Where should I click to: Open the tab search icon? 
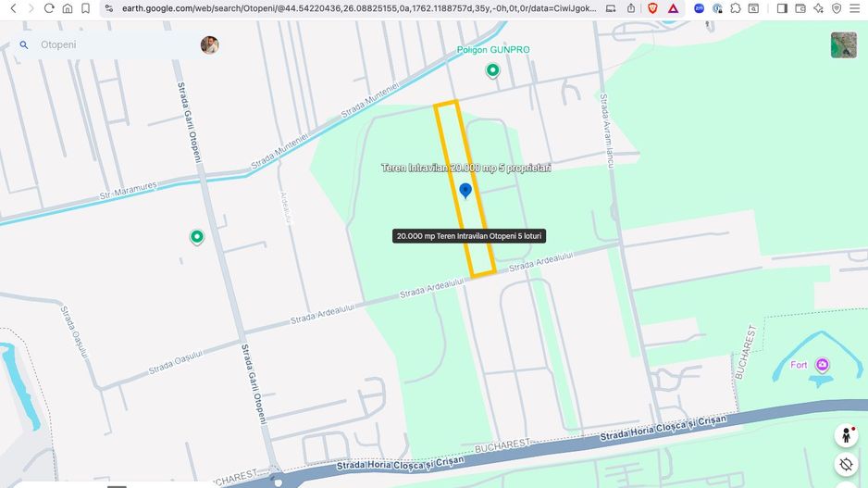pyautogui.click(x=753, y=8)
